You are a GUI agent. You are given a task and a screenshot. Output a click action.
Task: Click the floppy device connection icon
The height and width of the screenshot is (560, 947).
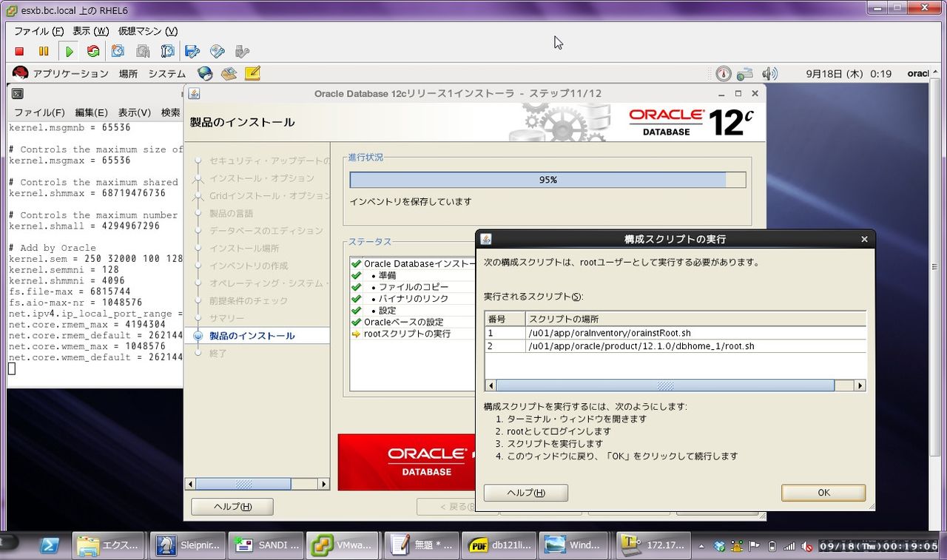(192, 51)
